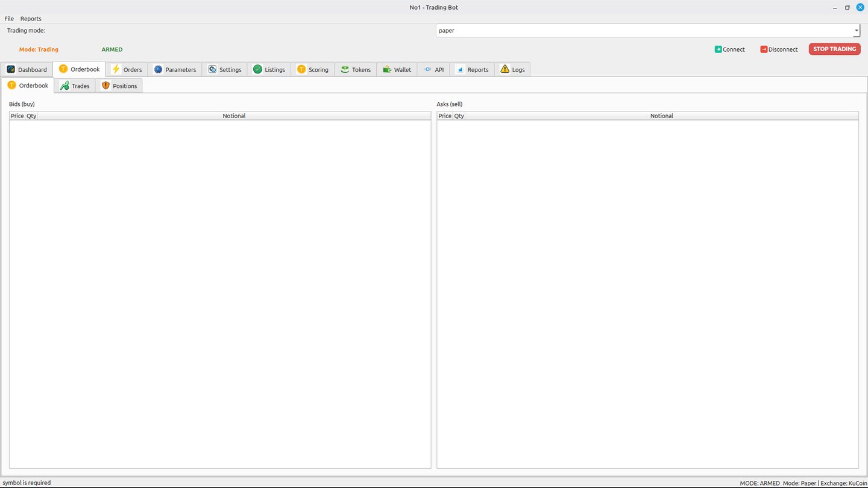The height and width of the screenshot is (488, 868).
Task: Click the Dashboard tab icon
Action: (x=11, y=69)
